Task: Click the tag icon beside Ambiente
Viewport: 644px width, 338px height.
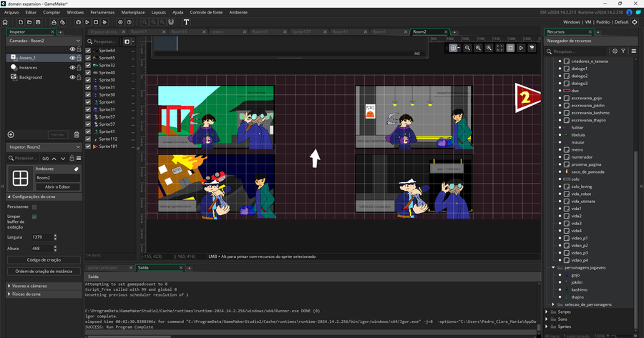Action: [77, 169]
